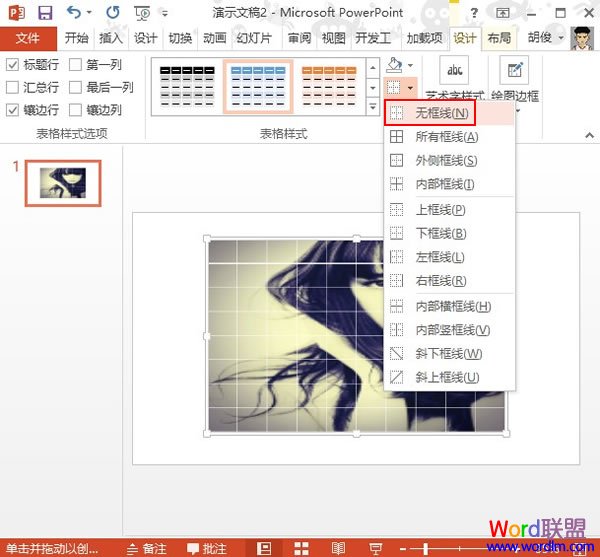Open PowerPoint Help question mark

474,13
